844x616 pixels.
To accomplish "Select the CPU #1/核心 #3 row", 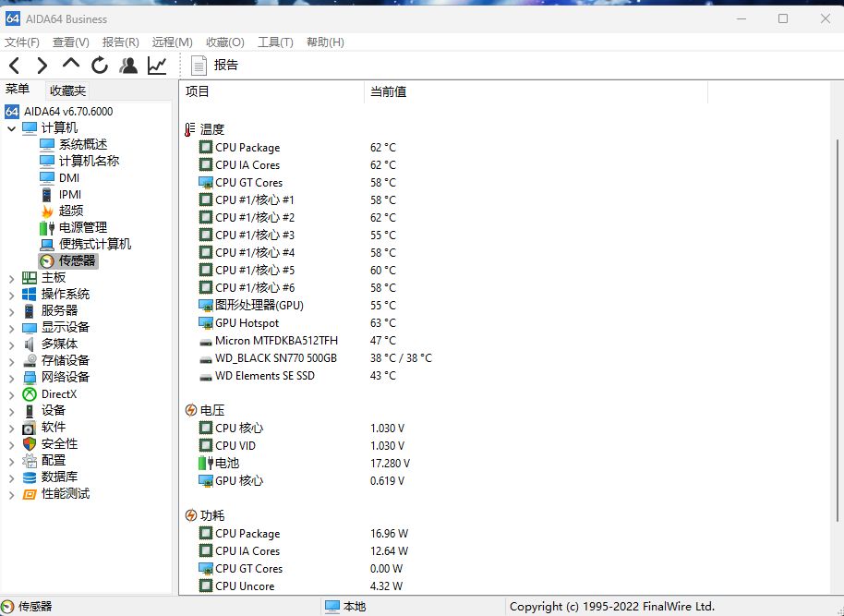I will (299, 236).
